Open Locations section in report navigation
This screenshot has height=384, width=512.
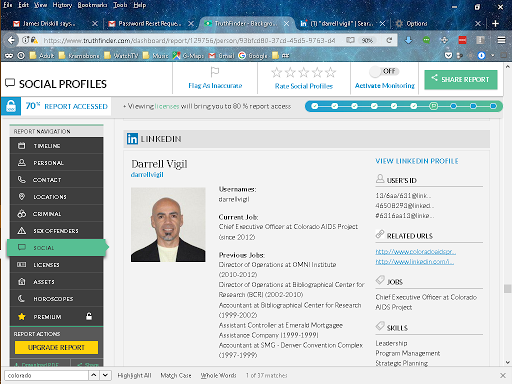56,197
